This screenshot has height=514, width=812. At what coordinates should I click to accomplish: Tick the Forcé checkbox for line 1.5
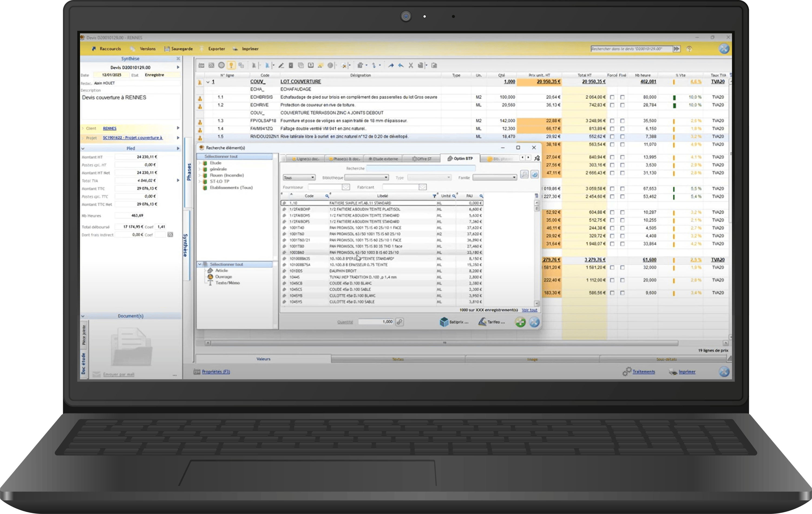click(612, 137)
